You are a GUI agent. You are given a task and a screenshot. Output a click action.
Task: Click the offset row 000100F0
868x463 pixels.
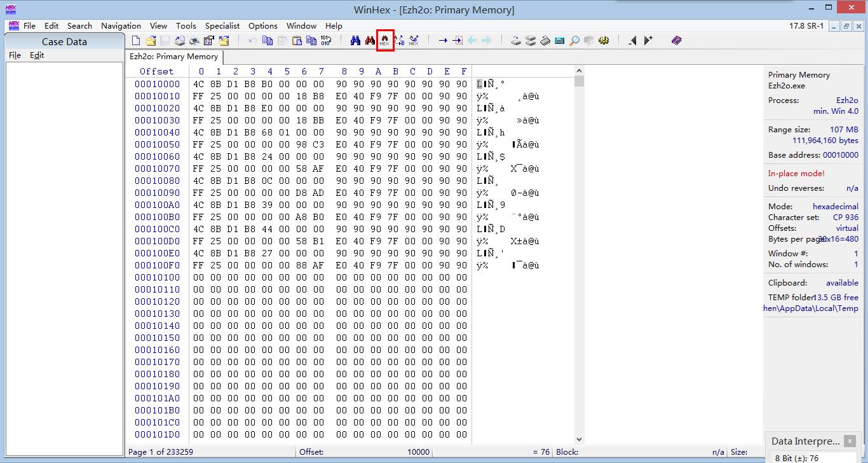point(157,265)
